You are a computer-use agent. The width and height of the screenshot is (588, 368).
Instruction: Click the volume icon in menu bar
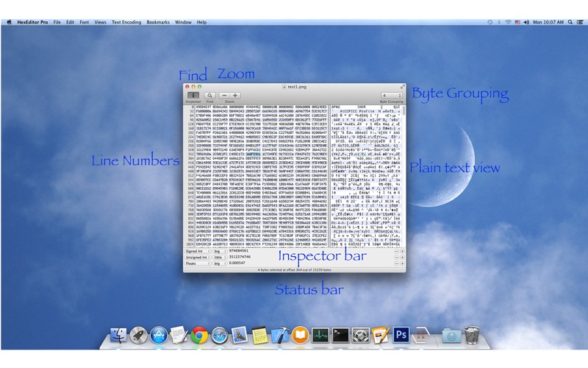tap(526, 22)
